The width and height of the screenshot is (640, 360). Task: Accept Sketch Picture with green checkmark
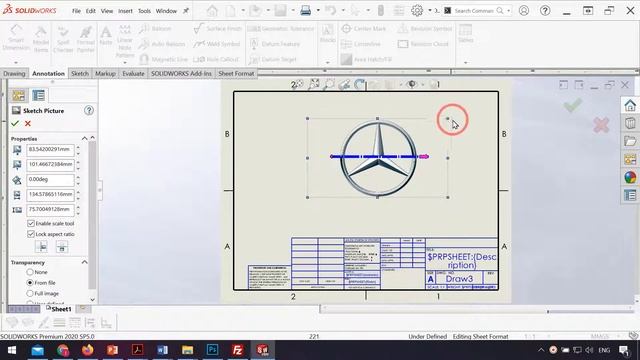pos(15,123)
